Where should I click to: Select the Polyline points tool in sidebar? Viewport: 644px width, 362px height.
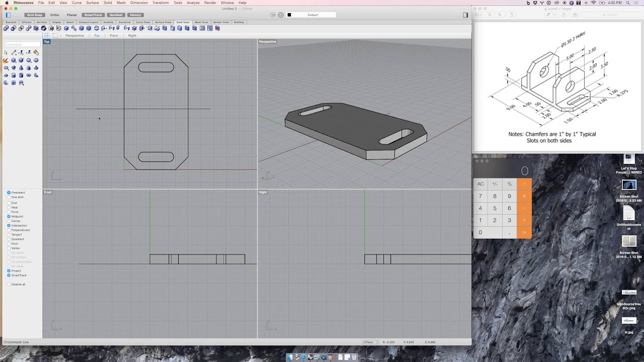(x=14, y=52)
